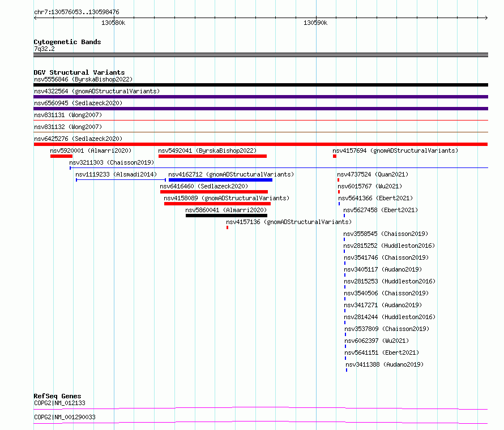The image size is (504, 430).
Task: Open nsv6416460 (Sedlazeck2020) label
Action: (x=204, y=186)
